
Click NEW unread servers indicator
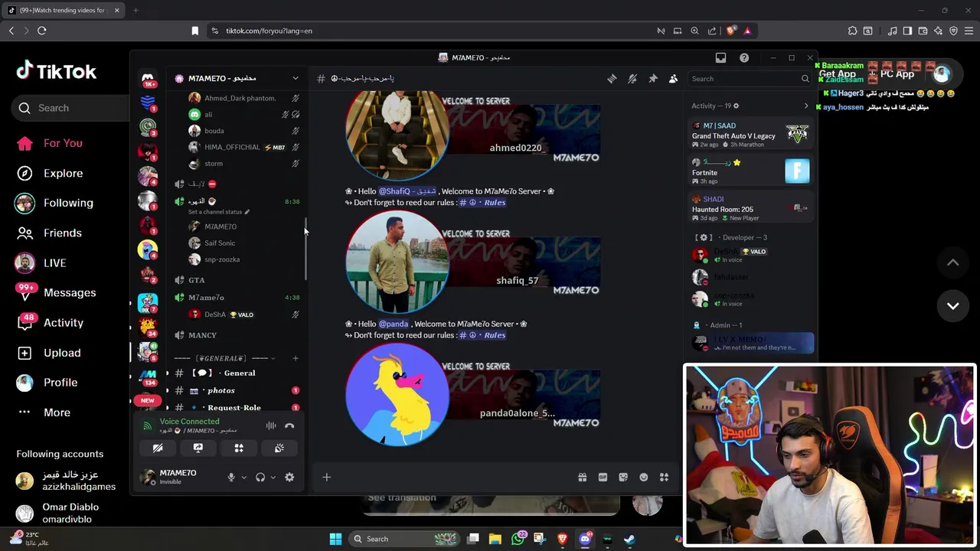[148, 400]
